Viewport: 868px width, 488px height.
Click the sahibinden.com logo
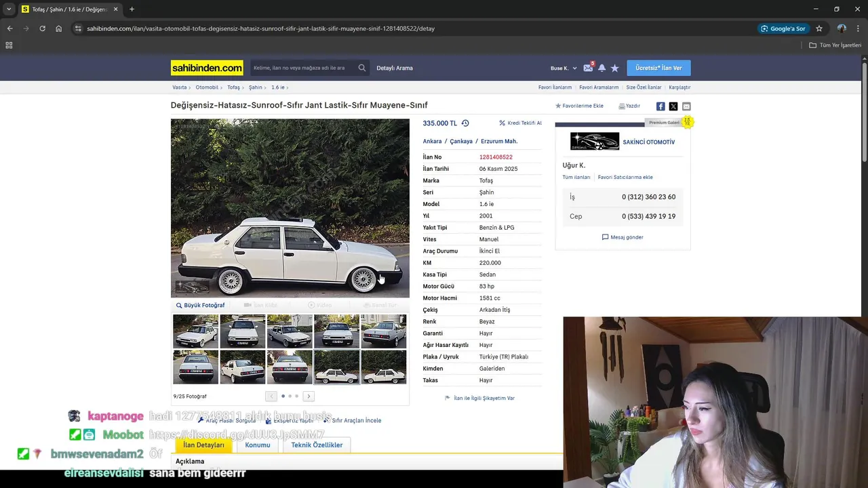(207, 68)
